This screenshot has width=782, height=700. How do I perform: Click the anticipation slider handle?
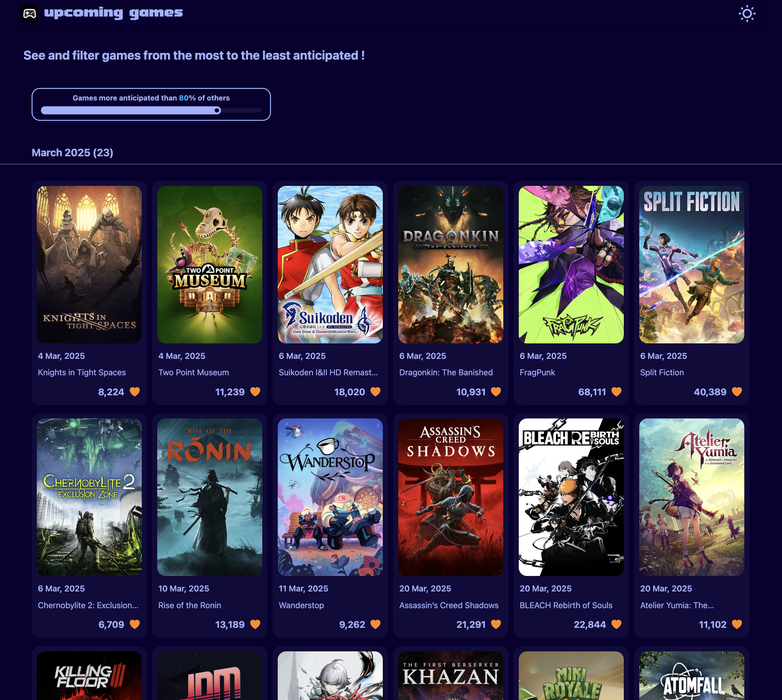pyautogui.click(x=217, y=110)
